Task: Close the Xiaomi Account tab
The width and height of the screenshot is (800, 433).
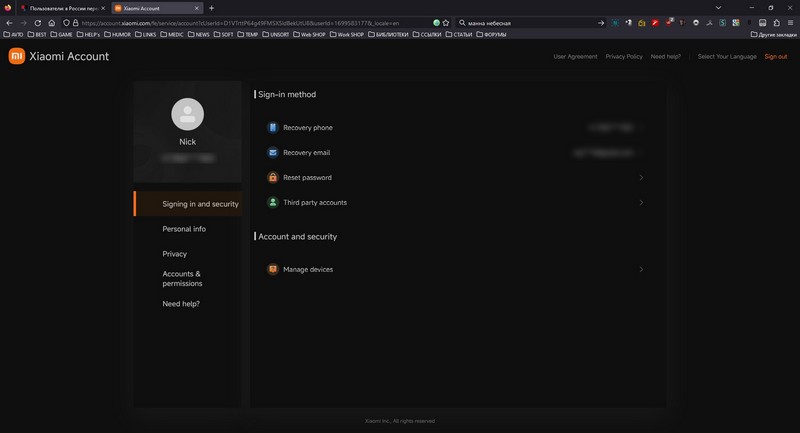Action: 197,8
